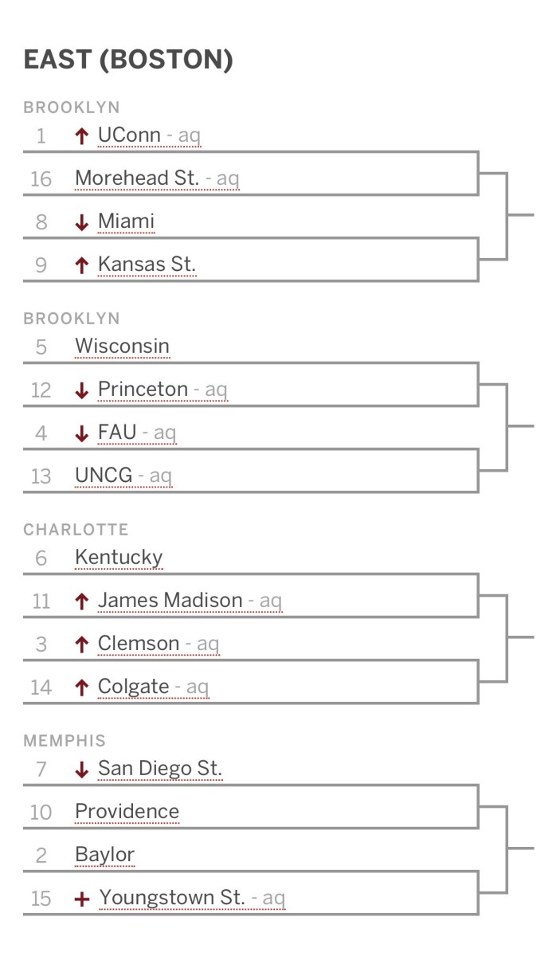The height and width of the screenshot is (956, 560).
Task: Open the San Diego St. team link
Action: point(159,769)
